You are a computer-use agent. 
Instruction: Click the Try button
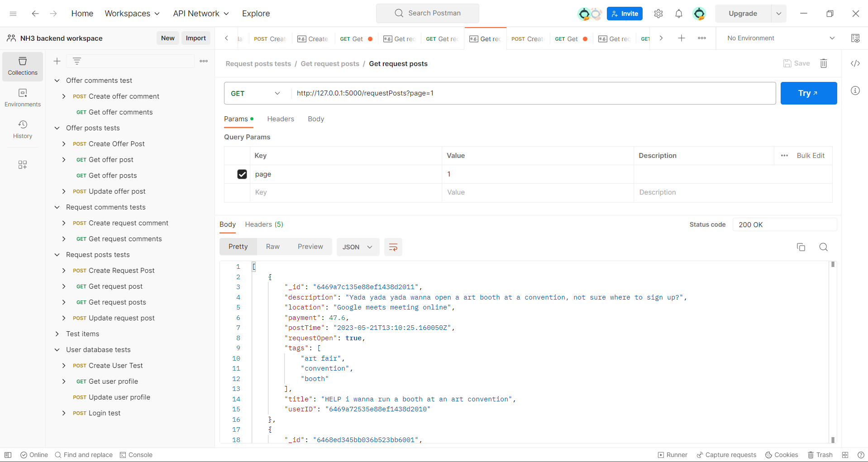pos(809,93)
